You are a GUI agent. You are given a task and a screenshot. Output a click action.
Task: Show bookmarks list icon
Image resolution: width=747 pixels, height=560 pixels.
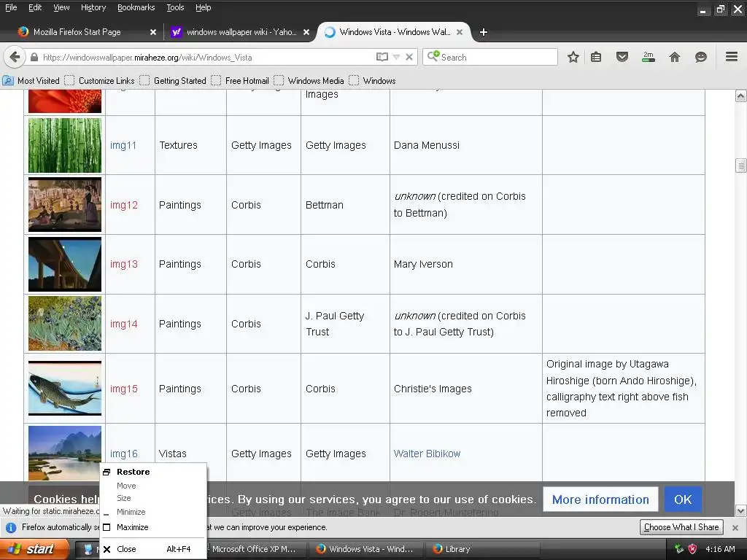click(x=596, y=57)
